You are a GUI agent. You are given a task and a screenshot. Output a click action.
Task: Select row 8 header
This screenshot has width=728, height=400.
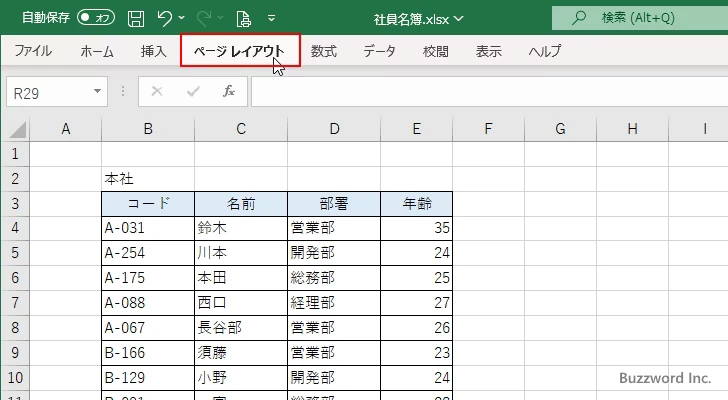[15, 328]
